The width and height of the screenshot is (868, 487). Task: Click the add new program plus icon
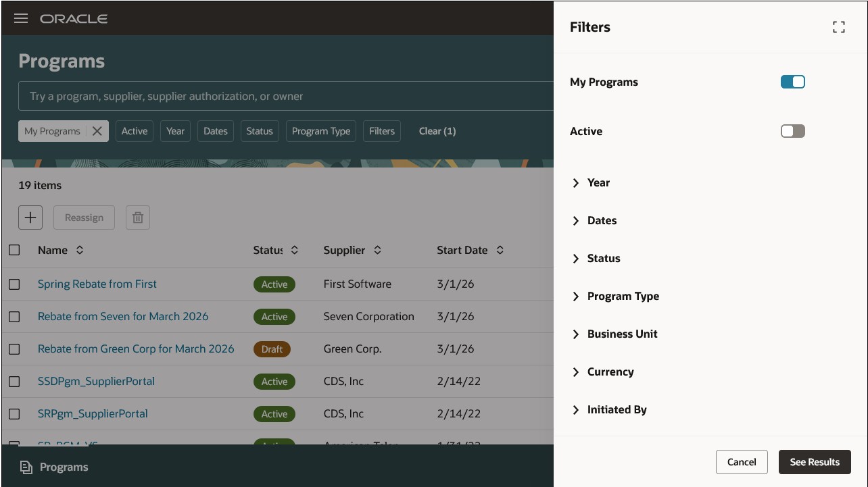coord(30,217)
